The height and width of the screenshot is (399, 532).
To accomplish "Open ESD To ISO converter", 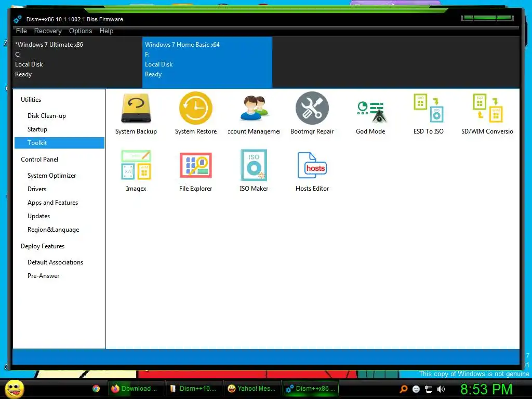I will tap(429, 113).
